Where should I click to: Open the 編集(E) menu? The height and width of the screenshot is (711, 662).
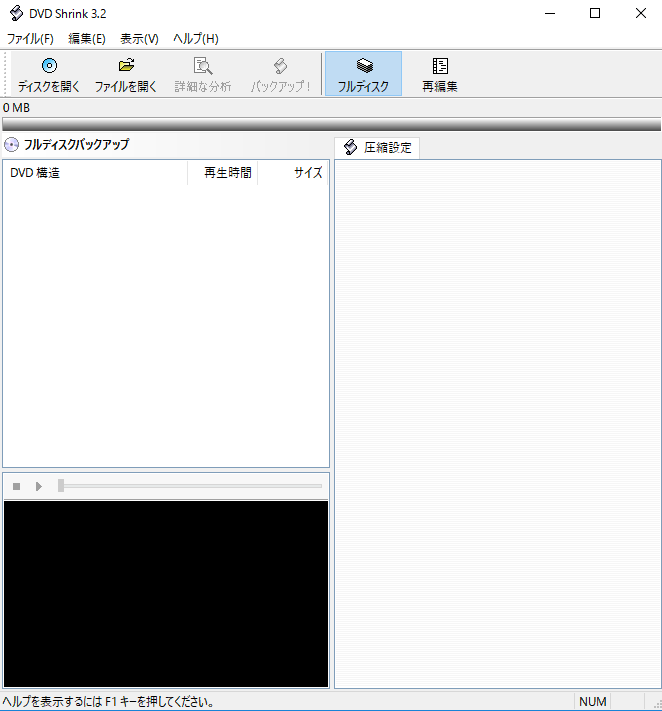87,39
